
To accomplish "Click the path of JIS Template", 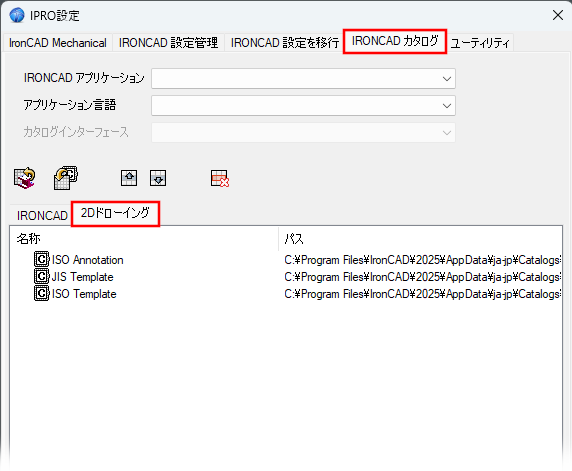I will pyautogui.click(x=422, y=277).
